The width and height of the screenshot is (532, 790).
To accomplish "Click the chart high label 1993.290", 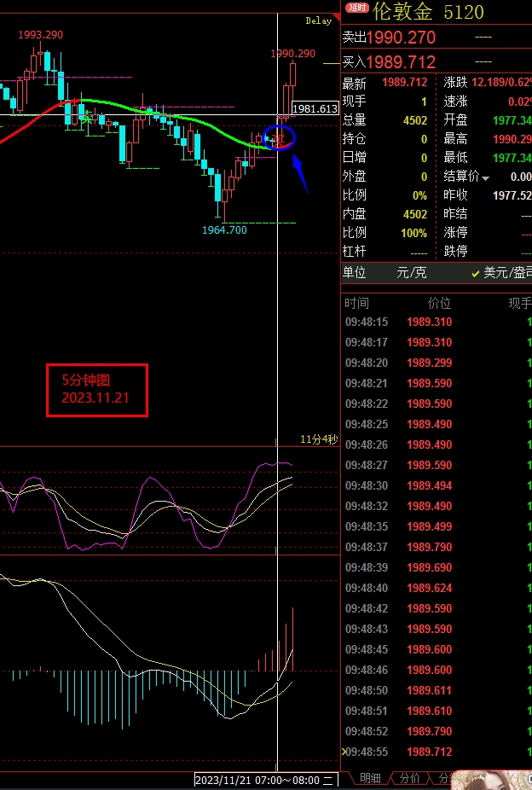I will pyautogui.click(x=41, y=35).
